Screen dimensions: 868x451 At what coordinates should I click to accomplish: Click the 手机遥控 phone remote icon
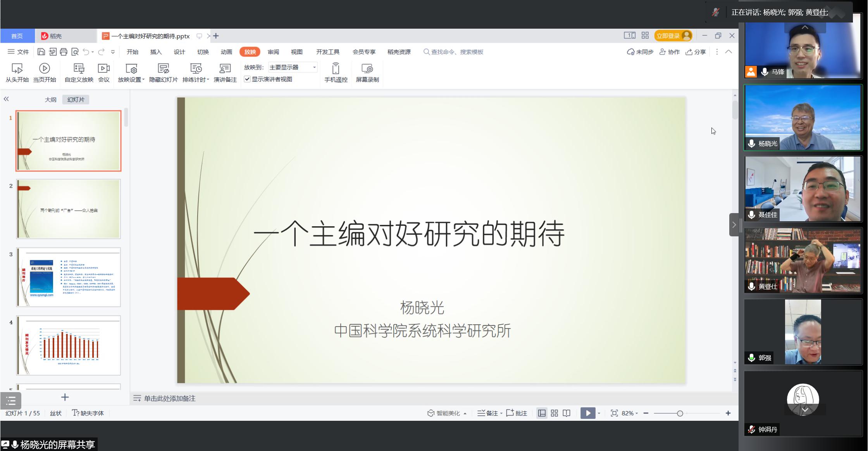336,69
